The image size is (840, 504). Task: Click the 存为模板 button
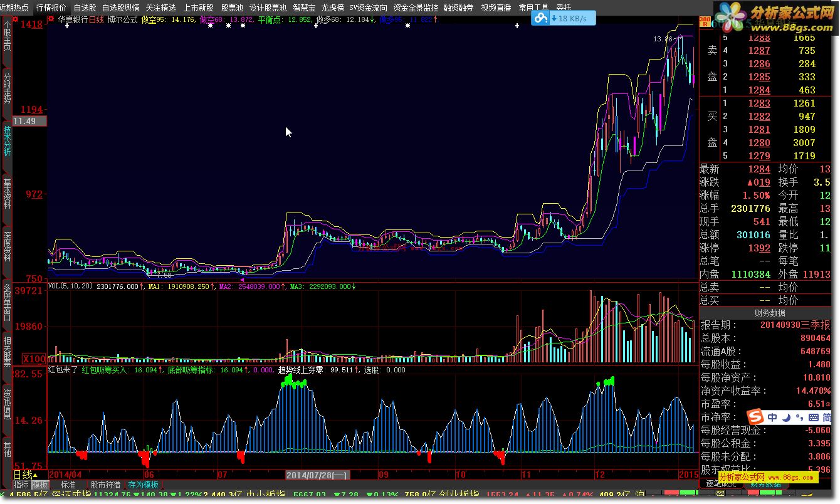[x=143, y=485]
